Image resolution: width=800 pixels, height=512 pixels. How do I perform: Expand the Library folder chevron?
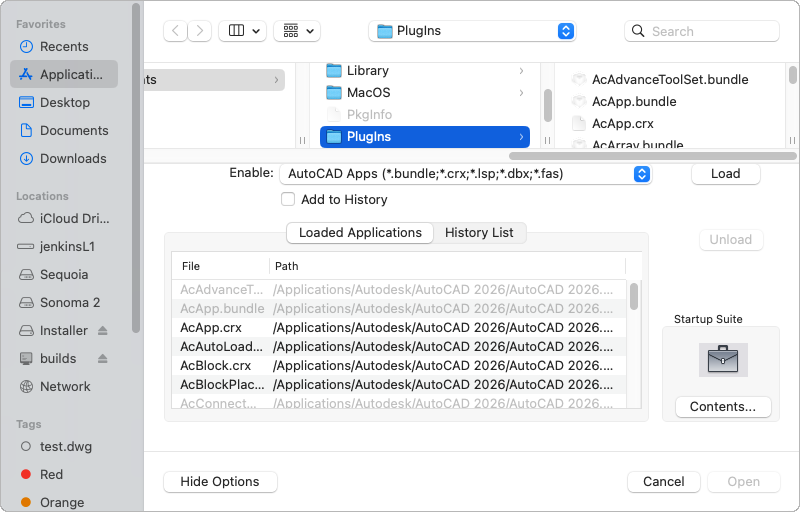[x=521, y=71]
